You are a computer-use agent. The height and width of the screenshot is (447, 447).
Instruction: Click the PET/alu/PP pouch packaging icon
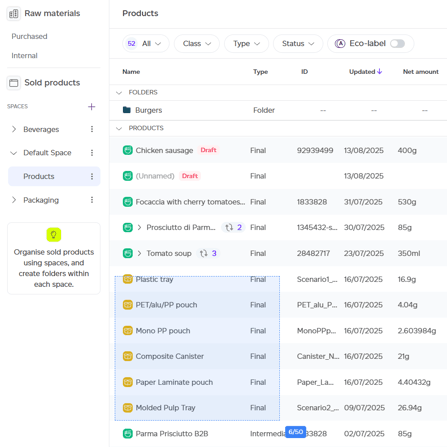click(x=128, y=305)
